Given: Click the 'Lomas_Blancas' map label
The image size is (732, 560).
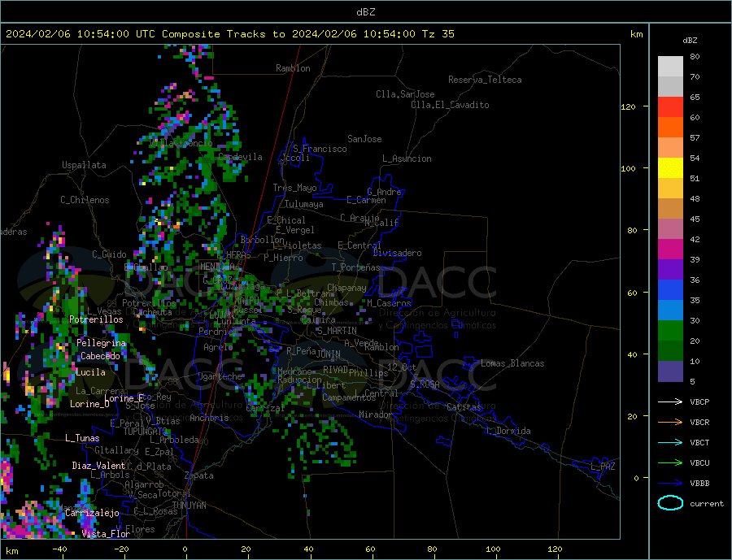Looking at the screenshot, I should pos(512,363).
